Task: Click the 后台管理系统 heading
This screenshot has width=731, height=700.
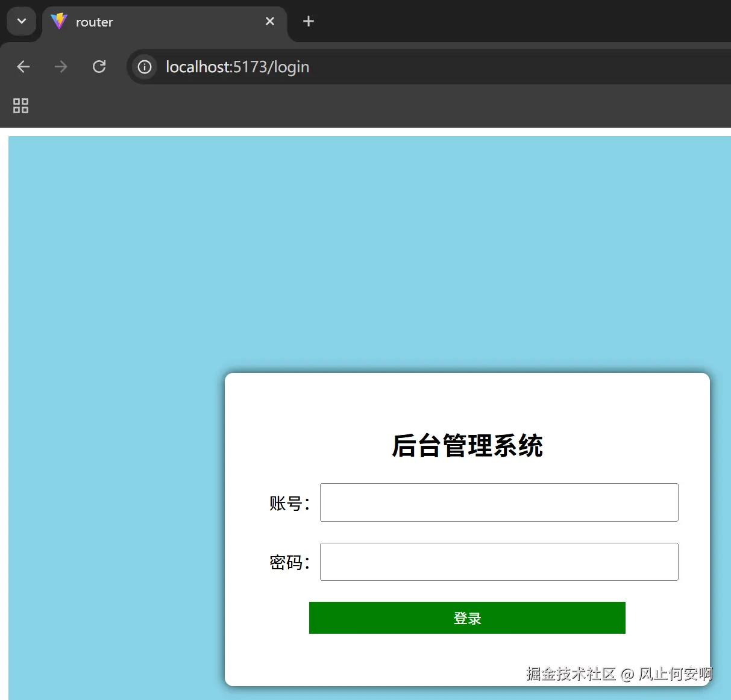Action: tap(467, 446)
